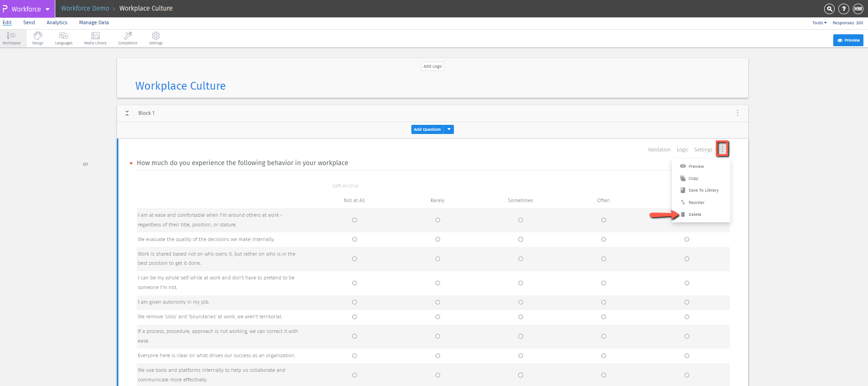Expand the Add Question dropdown arrow

tap(449, 129)
